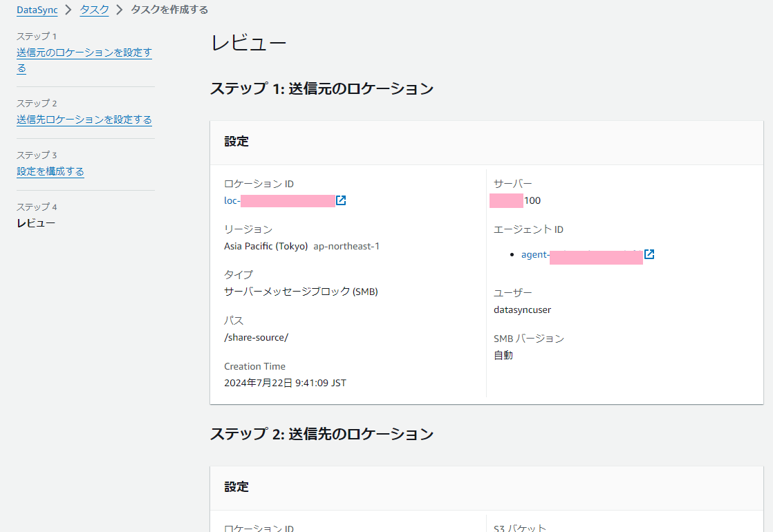Click external link icon beside agent ID
The width and height of the screenshot is (773, 532).
point(649,254)
